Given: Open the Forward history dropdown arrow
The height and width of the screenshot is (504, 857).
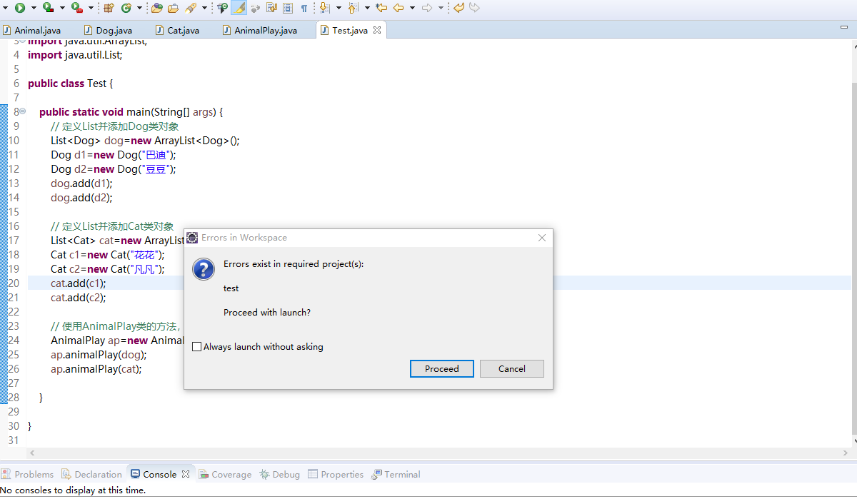Looking at the screenshot, I should point(441,8).
